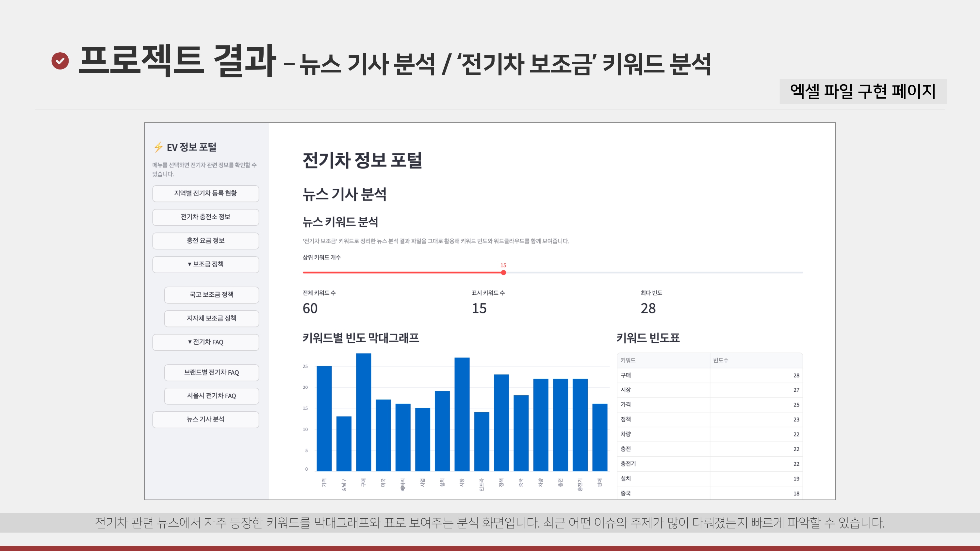Select 충전 요금 정보 button
The width and height of the screenshot is (980, 551).
coord(205,240)
